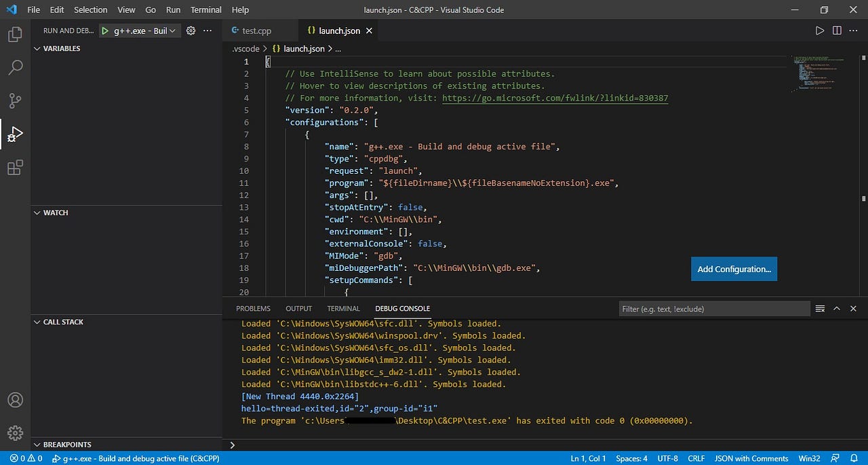The height and width of the screenshot is (465, 868).
Task: Open the Explorer view in activity bar
Action: coord(15,34)
